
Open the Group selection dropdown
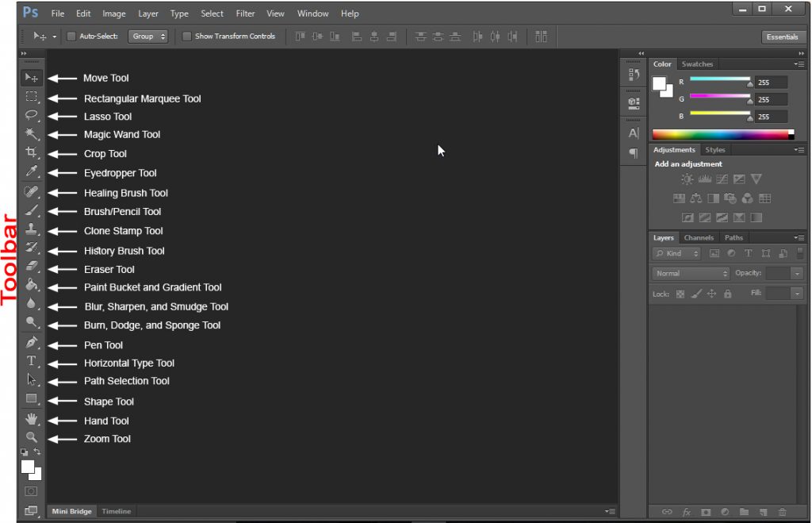(148, 36)
